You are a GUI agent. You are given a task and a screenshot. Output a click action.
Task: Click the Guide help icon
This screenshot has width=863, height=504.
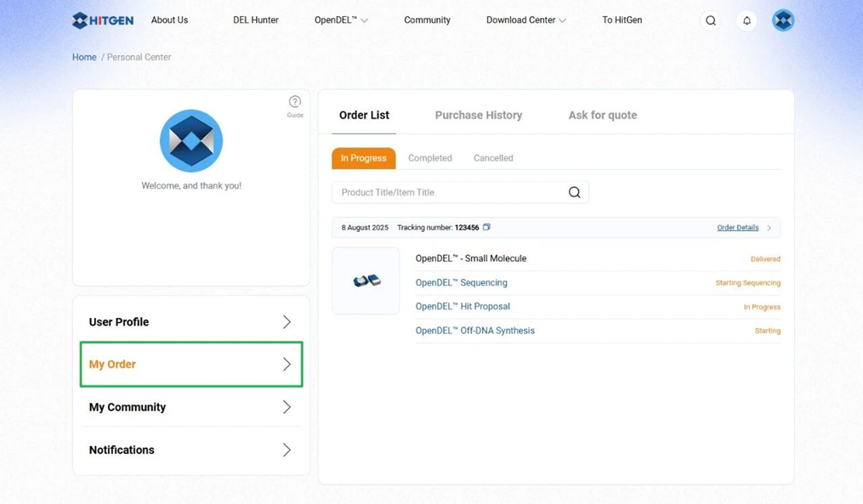(294, 103)
